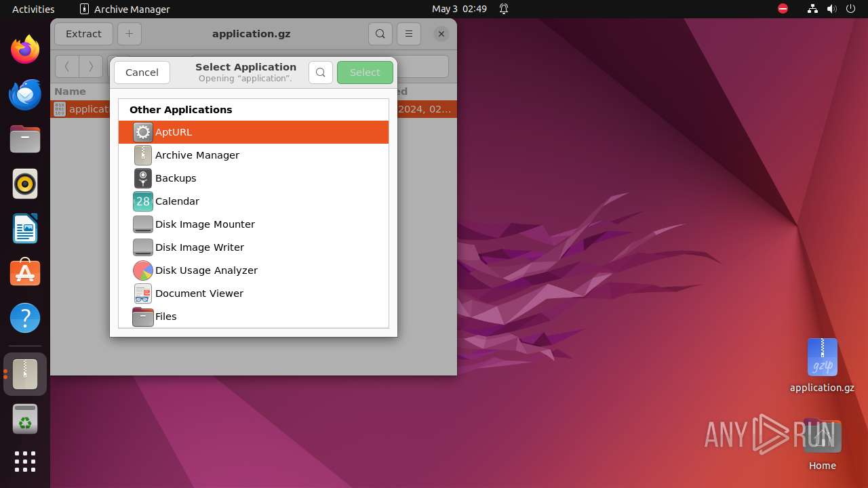Image resolution: width=868 pixels, height=488 pixels.
Task: Choose Disk Image Mounter entry
Action: (254, 224)
